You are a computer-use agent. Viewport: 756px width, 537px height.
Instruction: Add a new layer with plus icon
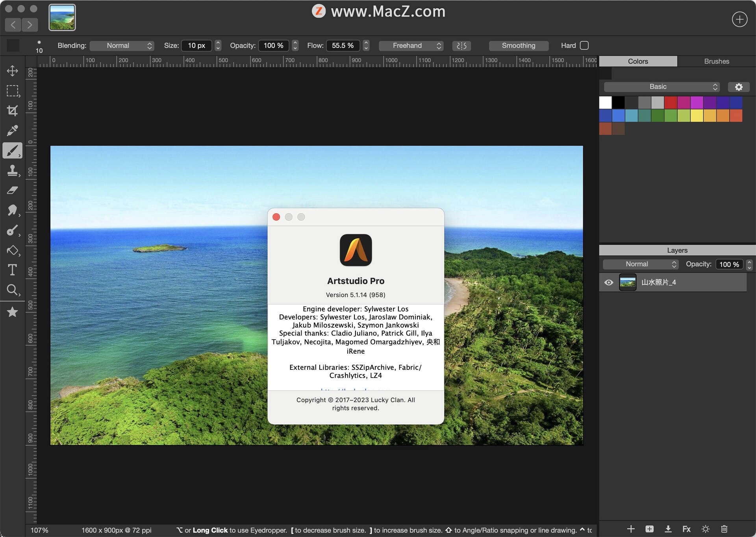point(631,529)
